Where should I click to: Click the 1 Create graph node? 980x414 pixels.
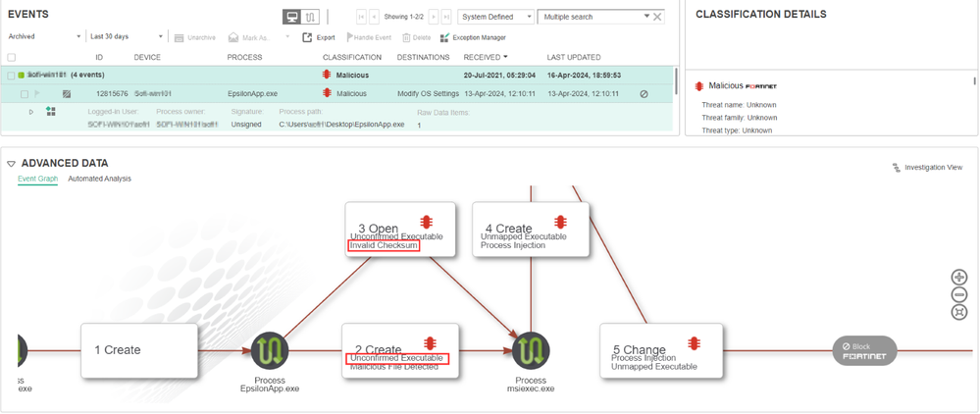(x=139, y=350)
